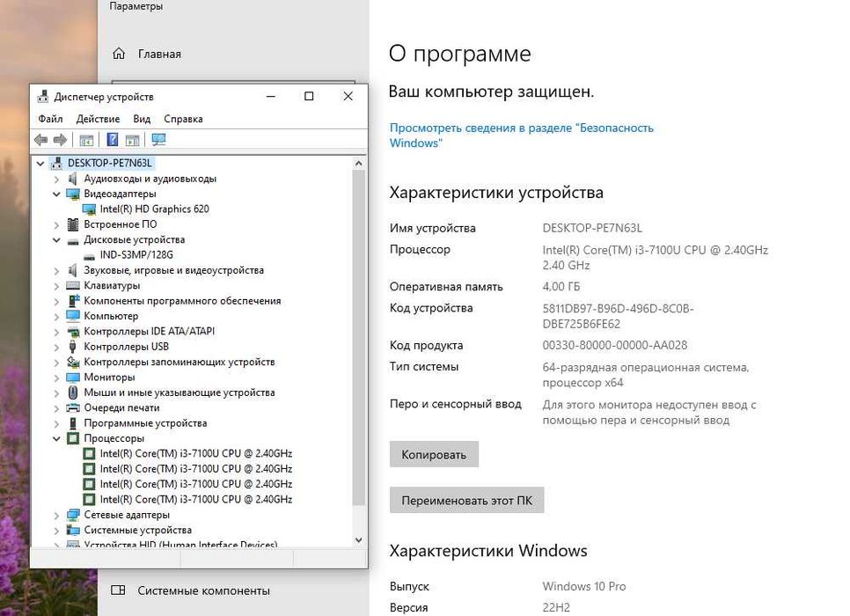
Task: Click the Копировать button
Action: point(434,454)
